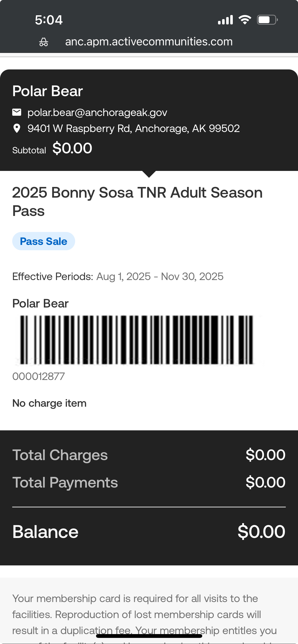Click the location pin icon
Image resolution: width=298 pixels, height=644 pixels.
(17, 128)
